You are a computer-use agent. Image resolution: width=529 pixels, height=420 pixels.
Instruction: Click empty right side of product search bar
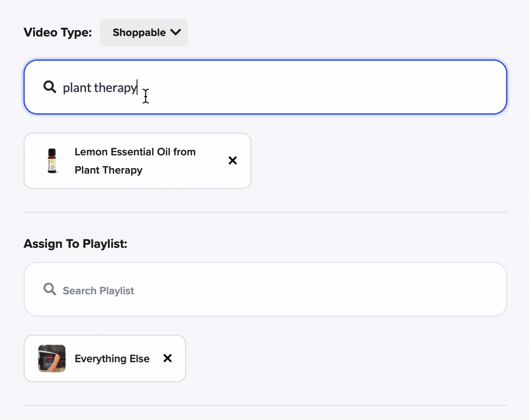397,87
